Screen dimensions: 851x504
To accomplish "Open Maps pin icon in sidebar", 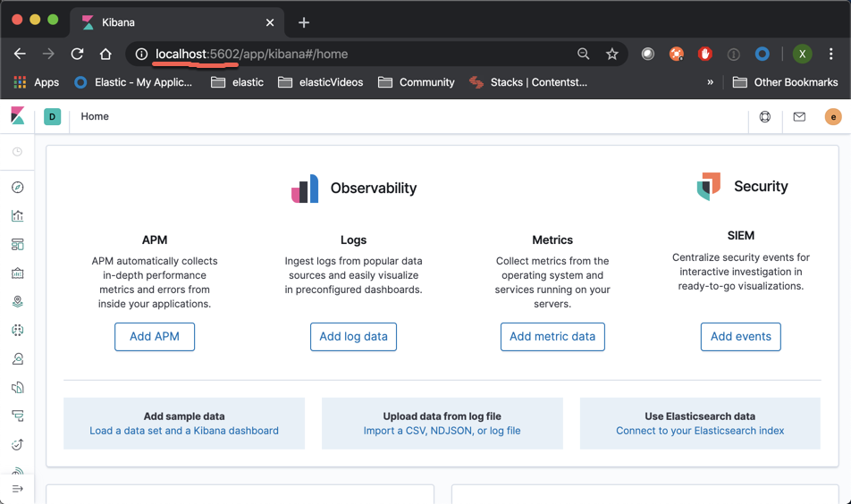I will point(17,302).
